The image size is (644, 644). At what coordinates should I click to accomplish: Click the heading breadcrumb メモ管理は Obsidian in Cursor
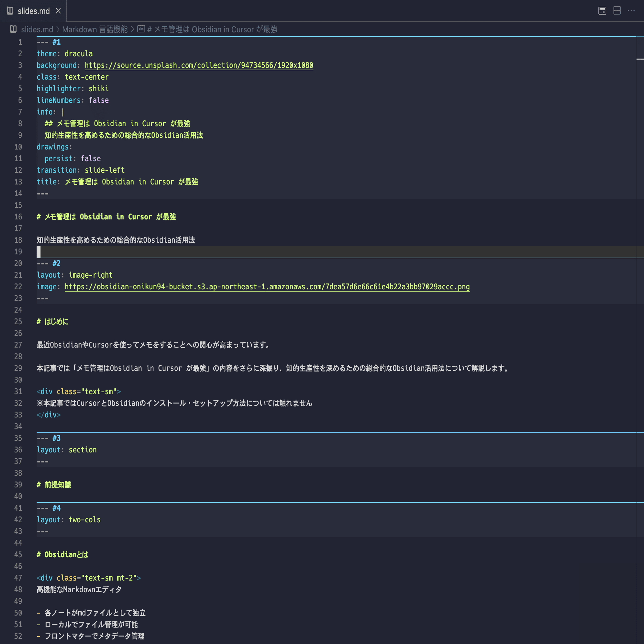click(x=212, y=29)
